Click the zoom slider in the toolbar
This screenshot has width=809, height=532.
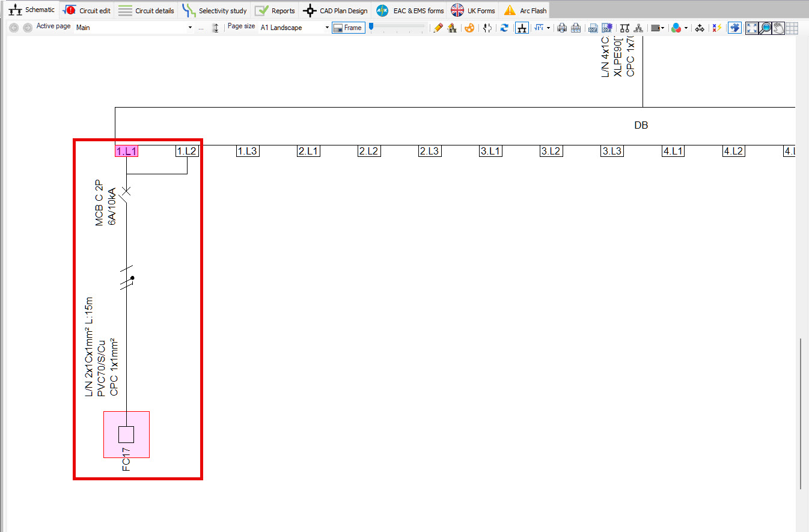[397, 28]
